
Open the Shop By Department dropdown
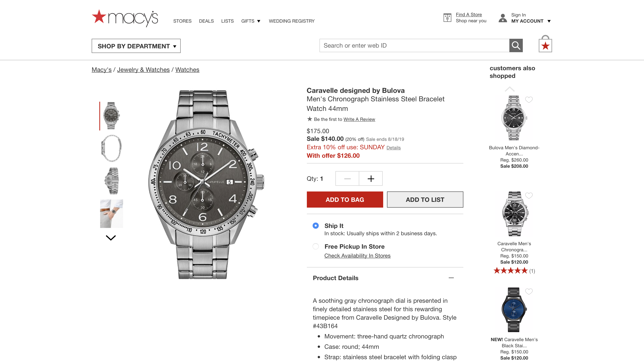coord(136,46)
